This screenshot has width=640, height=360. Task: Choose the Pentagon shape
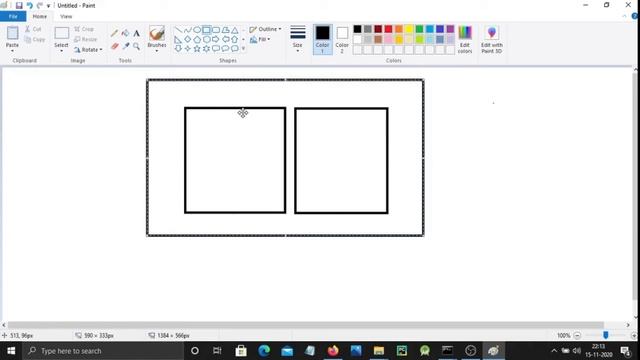197,40
